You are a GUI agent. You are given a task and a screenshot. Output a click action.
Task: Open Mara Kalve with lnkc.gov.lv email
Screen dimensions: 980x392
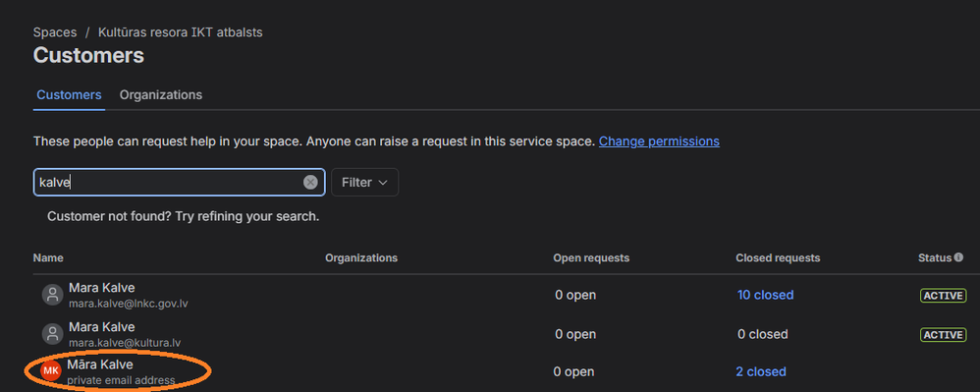coord(101,288)
